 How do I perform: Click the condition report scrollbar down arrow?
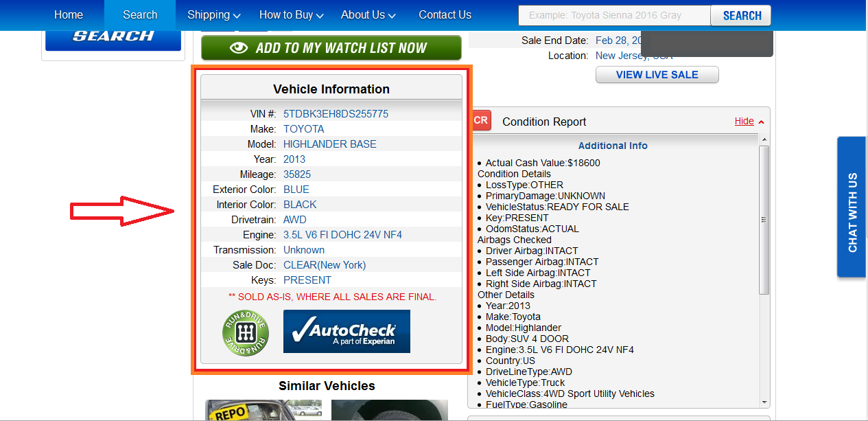tap(765, 402)
